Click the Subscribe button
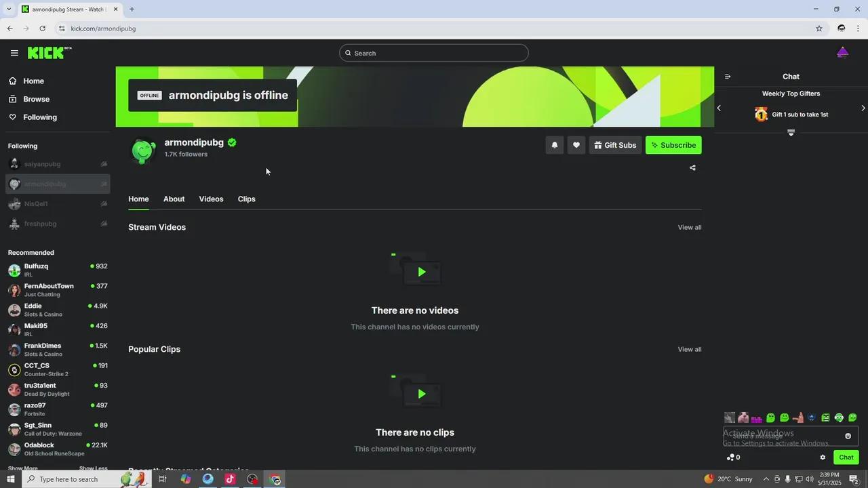868x488 pixels. click(x=673, y=145)
